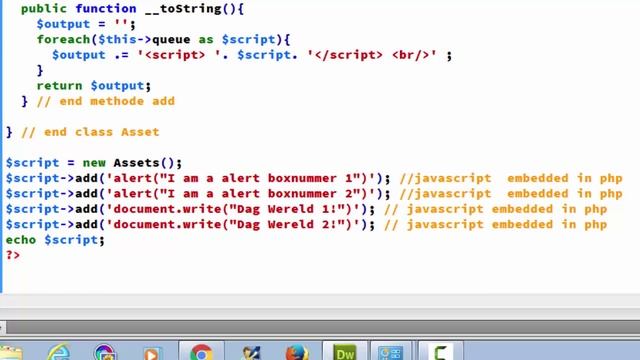This screenshot has height=360, width=640.
Task: Click the line "$output = '';"
Action: (86, 24)
